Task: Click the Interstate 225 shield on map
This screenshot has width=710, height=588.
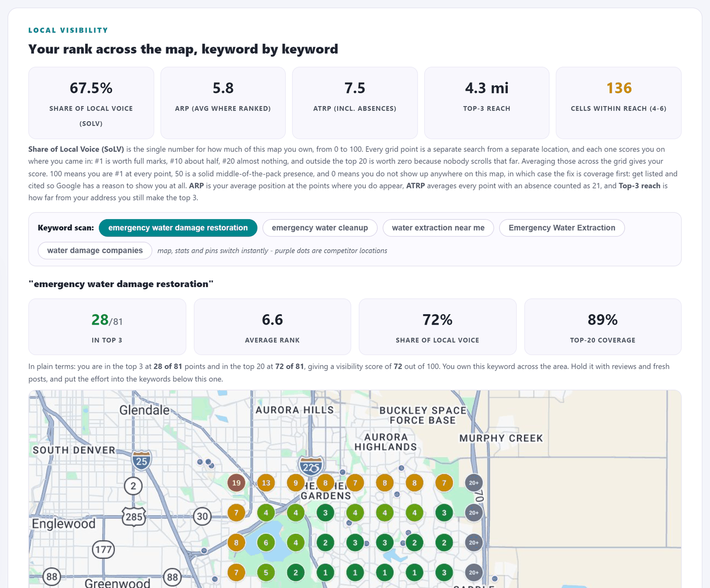Action: (310, 466)
